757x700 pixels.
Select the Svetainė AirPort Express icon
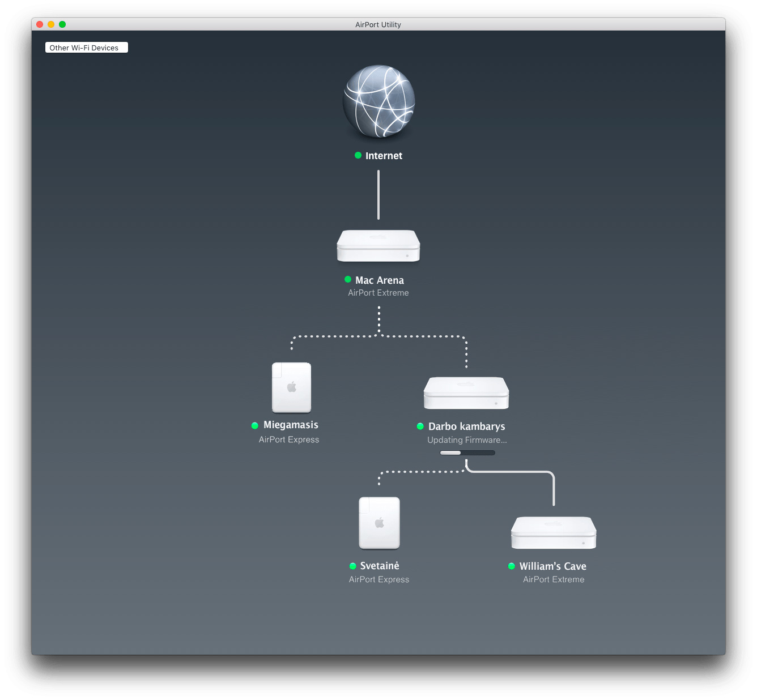[x=379, y=523]
